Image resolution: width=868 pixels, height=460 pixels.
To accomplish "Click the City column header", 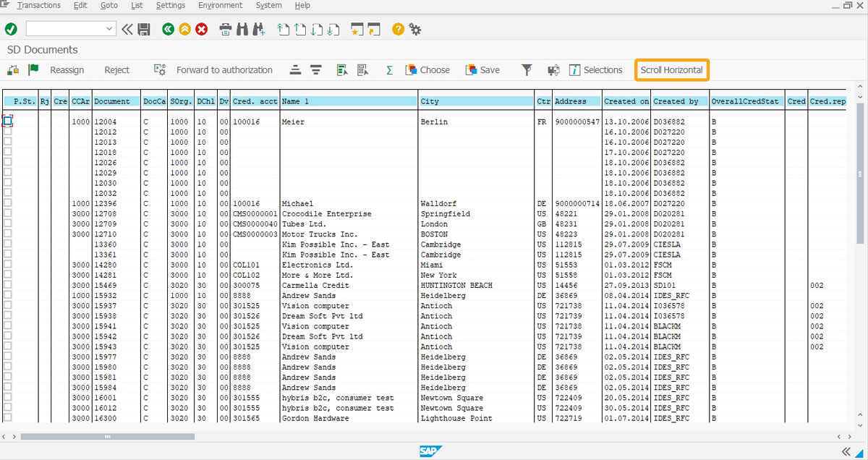I will [x=476, y=101].
